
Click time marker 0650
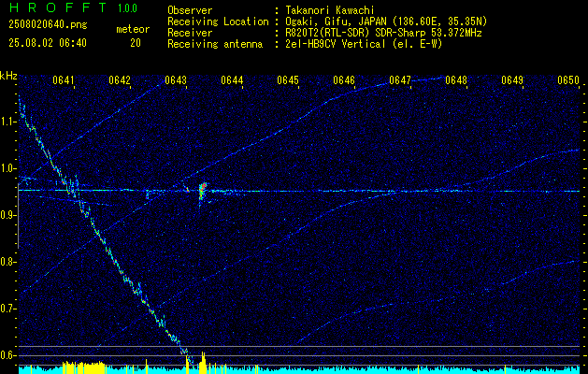(568, 80)
